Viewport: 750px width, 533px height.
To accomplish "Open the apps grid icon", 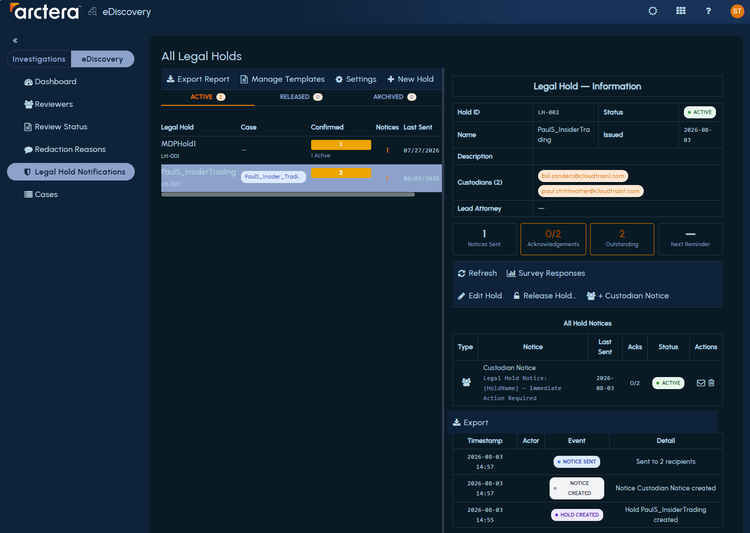I will coord(681,11).
